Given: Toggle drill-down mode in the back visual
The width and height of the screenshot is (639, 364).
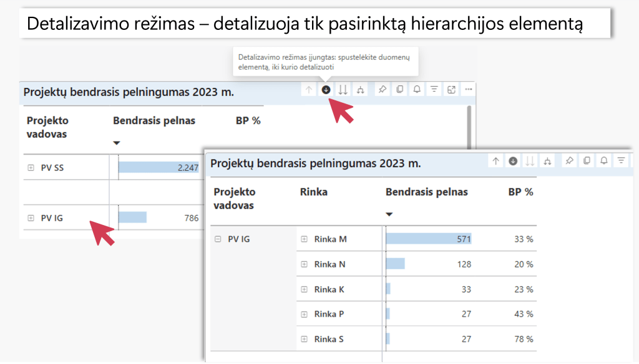Looking at the screenshot, I should (326, 90).
